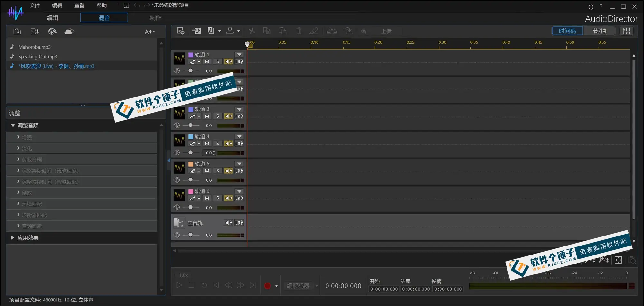Select the Cut tool in the toolbar
The width and height of the screenshot is (644, 306).
[251, 31]
